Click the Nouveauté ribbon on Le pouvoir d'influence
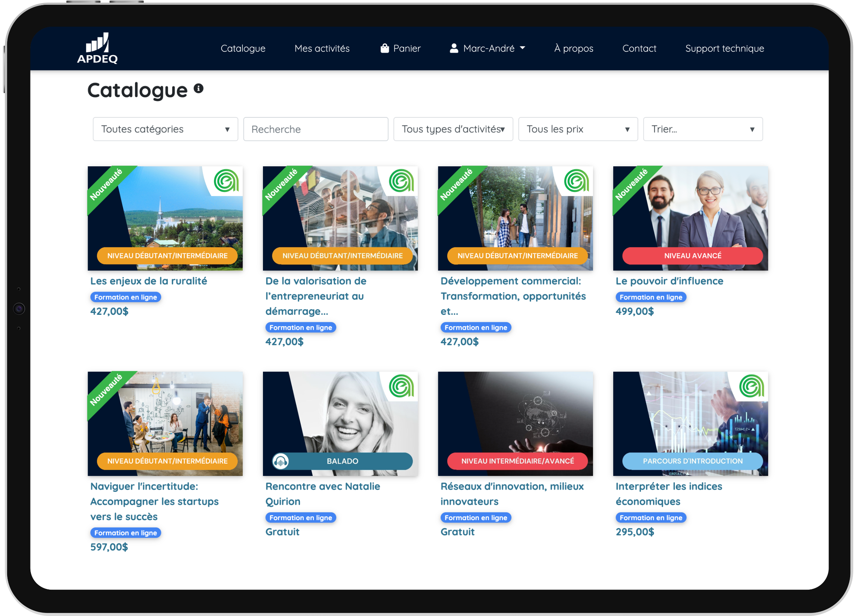The height and width of the screenshot is (616, 856). [631, 184]
